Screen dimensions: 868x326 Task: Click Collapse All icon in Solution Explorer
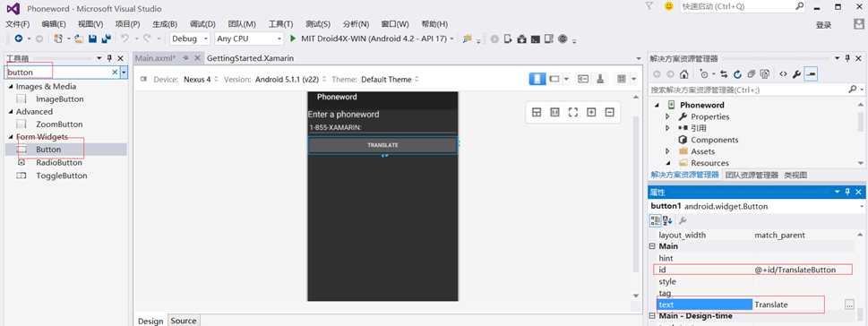pyautogui.click(x=751, y=73)
